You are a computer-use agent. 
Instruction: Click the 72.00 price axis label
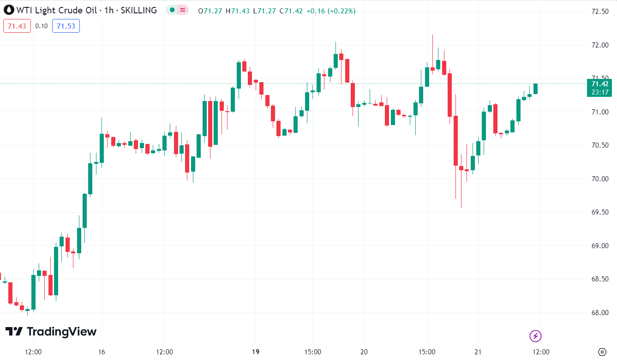(x=599, y=45)
